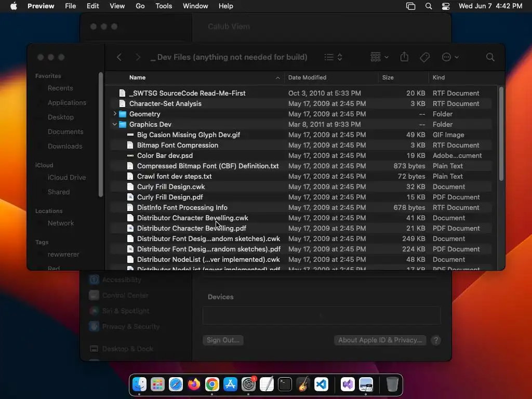Screen dimensions: 532x399
Task: Open the Window menu
Action: [195, 6]
